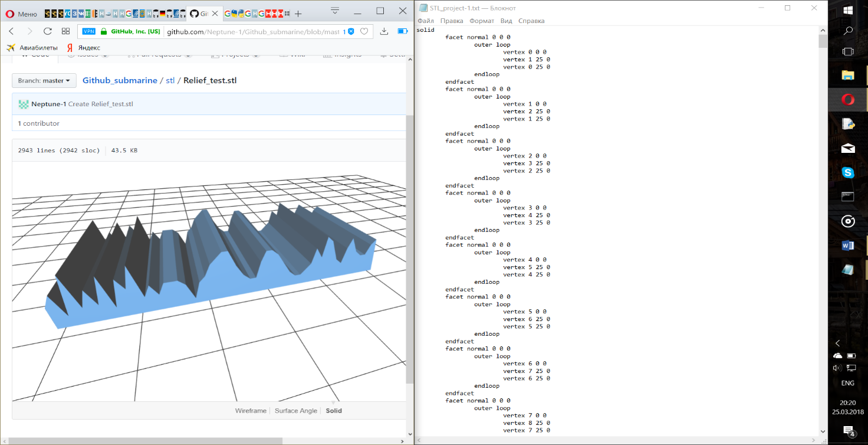Open the Правка menu in Notepad
Image resolution: width=868 pixels, height=445 pixels.
click(x=452, y=21)
